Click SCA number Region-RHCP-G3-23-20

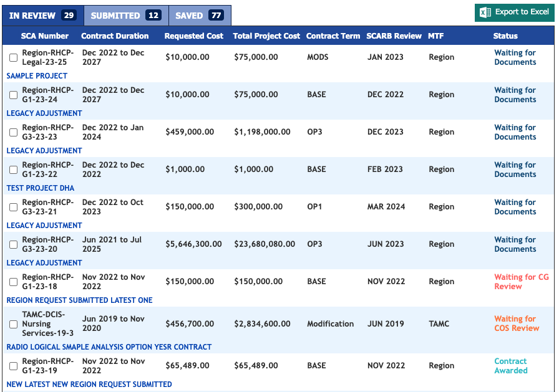(x=48, y=244)
